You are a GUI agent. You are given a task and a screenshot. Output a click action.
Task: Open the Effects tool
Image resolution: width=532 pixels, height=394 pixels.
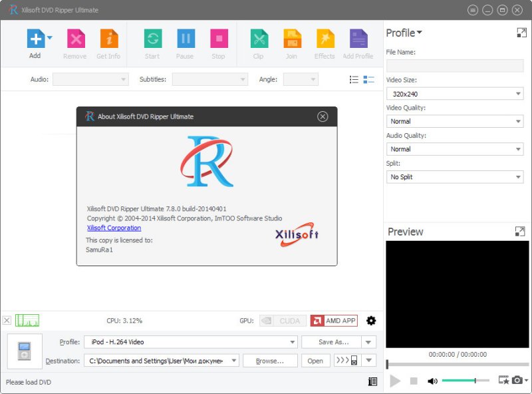(x=325, y=39)
